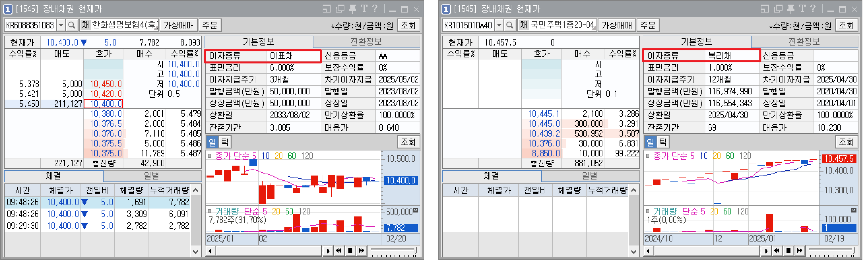Image resolution: width=868 pixels, height=260 pixels.
Task: Click the play arrow under the left window chart
Action: (328, 250)
